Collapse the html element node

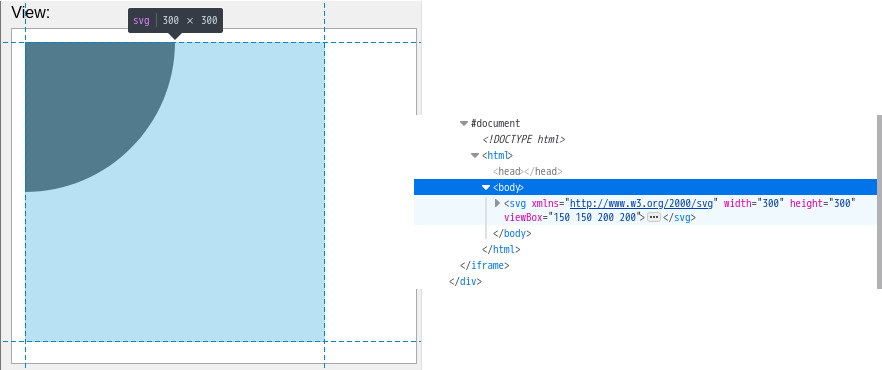pos(475,155)
